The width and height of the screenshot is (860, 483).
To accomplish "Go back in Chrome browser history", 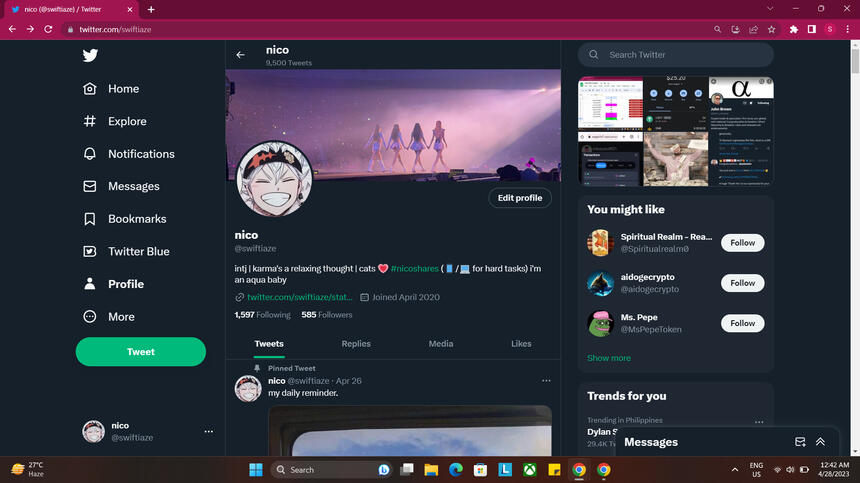I will (x=12, y=30).
